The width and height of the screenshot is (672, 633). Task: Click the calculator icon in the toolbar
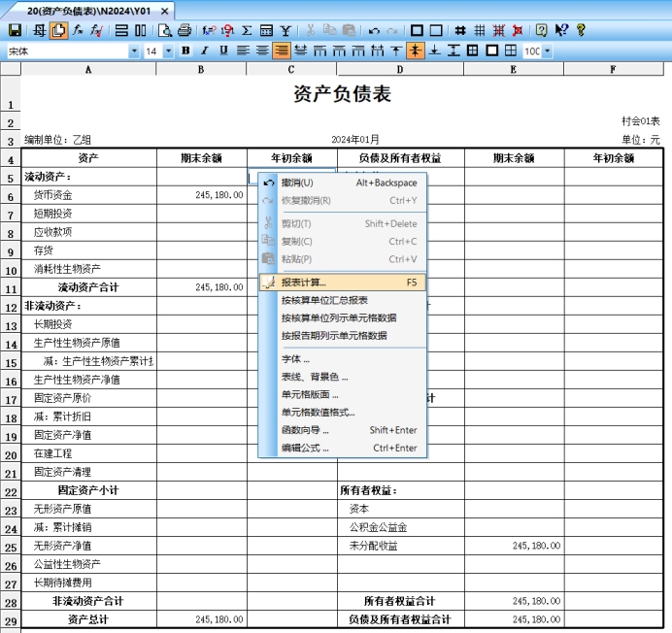[x=266, y=31]
